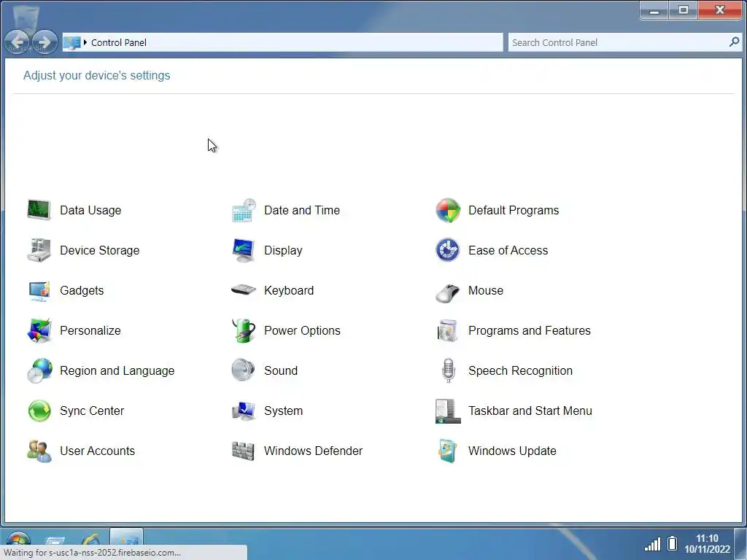Open the Data Usage link text
This screenshot has height=560, width=747.
pos(90,210)
